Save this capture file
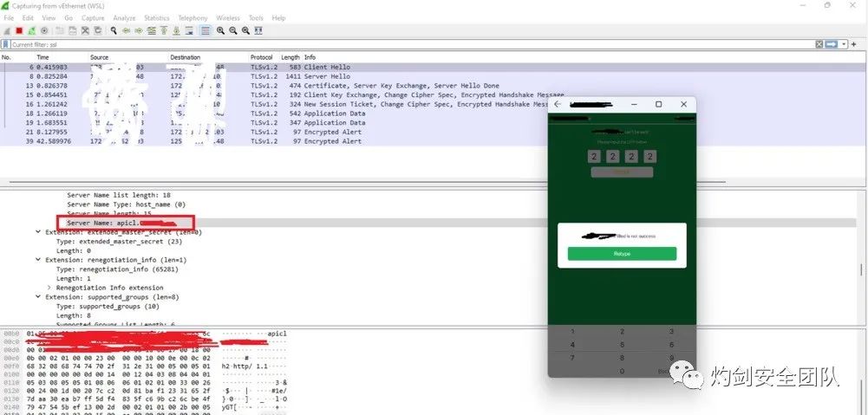This screenshot has width=868, height=415. click(73, 31)
